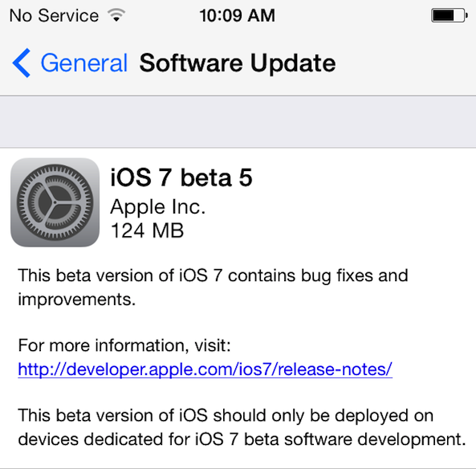Tap the 10:09 AM clock

coord(238,15)
